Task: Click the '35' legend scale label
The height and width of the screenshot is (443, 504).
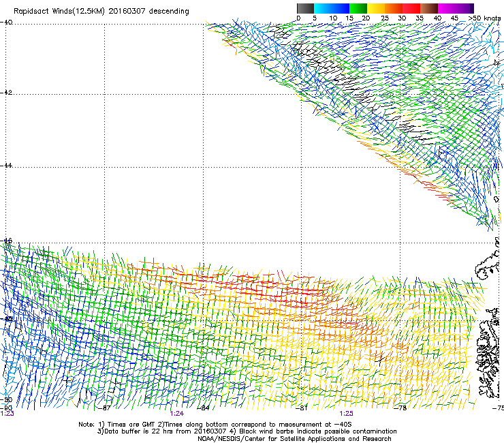Action: 420,18
